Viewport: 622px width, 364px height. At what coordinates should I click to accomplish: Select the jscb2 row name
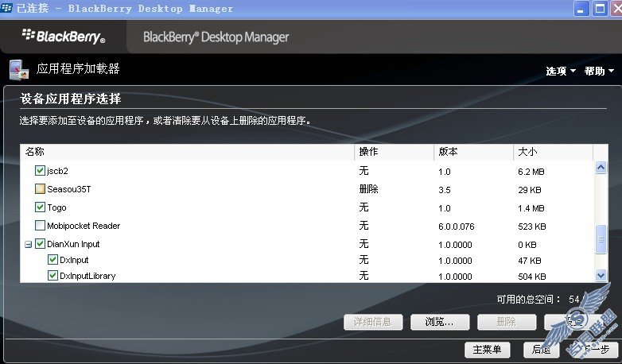pyautogui.click(x=57, y=171)
